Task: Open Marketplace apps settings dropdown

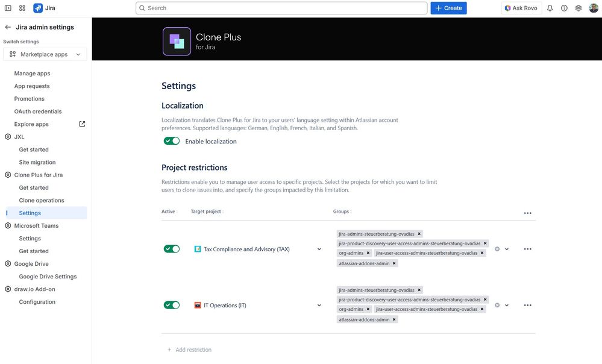Action: [45, 54]
